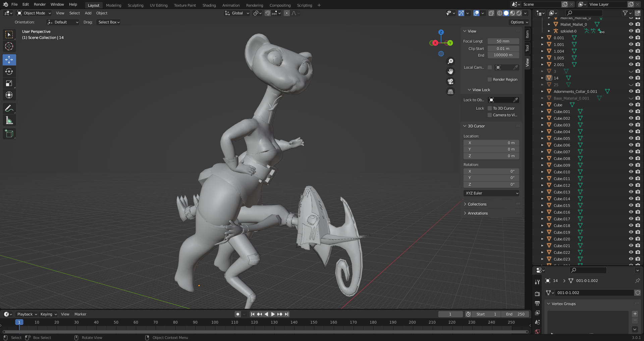Click the red X axis gizmo ball

point(435,43)
